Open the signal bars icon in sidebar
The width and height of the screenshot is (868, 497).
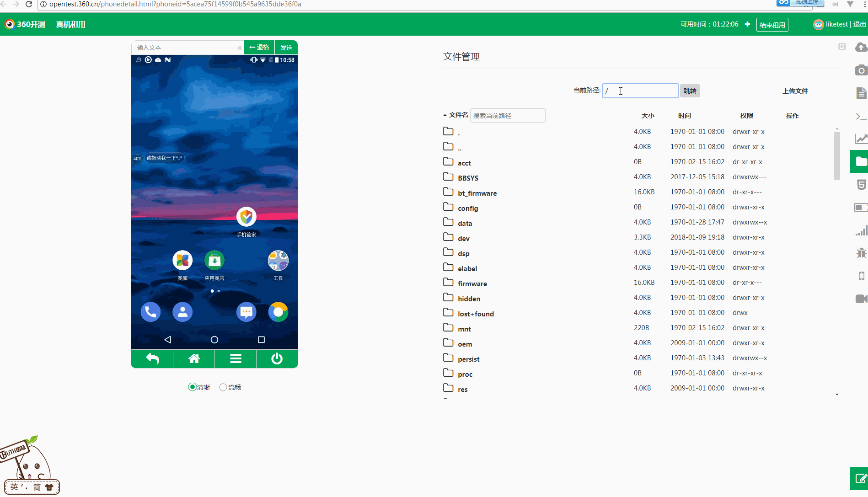(x=861, y=231)
